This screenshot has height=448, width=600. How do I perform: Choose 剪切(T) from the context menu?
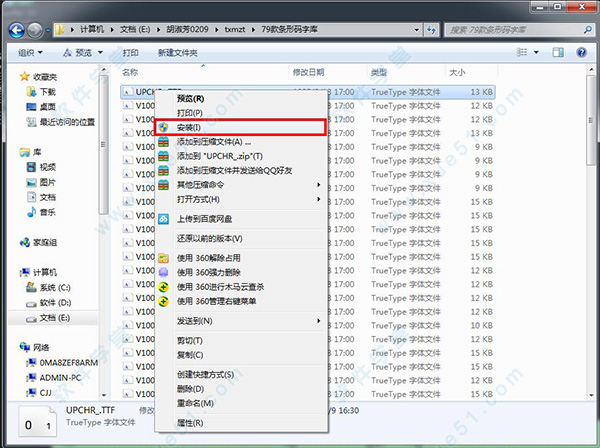click(x=240, y=340)
